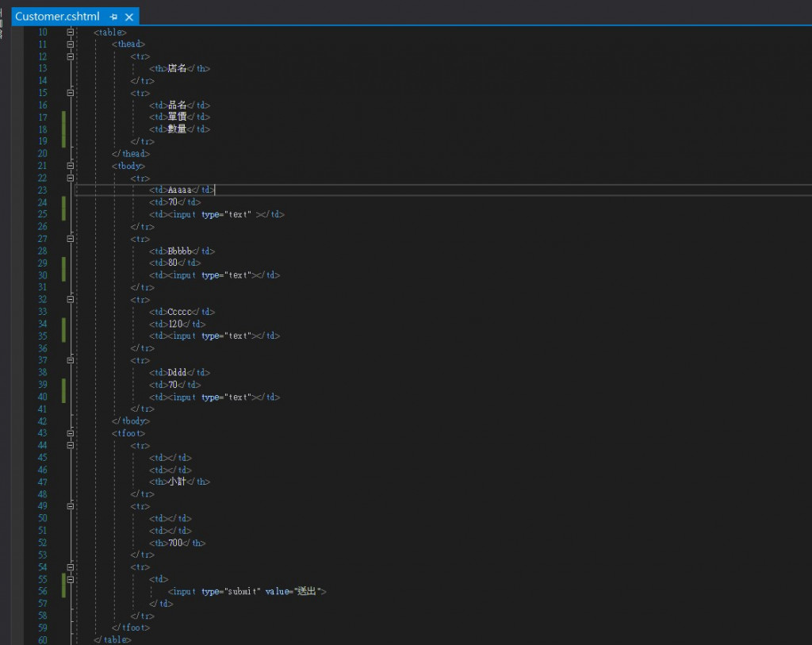Image resolution: width=812 pixels, height=645 pixels.
Task: Click the td 品名 code line
Action: [180, 106]
